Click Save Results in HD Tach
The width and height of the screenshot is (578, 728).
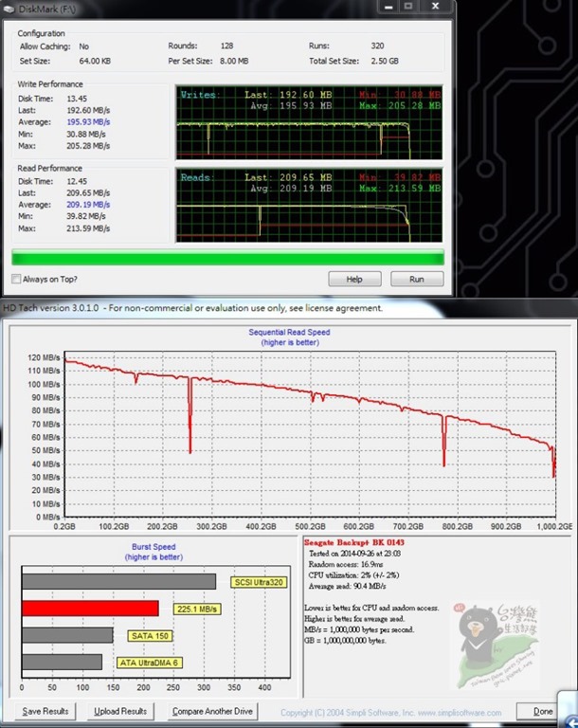pyautogui.click(x=45, y=711)
